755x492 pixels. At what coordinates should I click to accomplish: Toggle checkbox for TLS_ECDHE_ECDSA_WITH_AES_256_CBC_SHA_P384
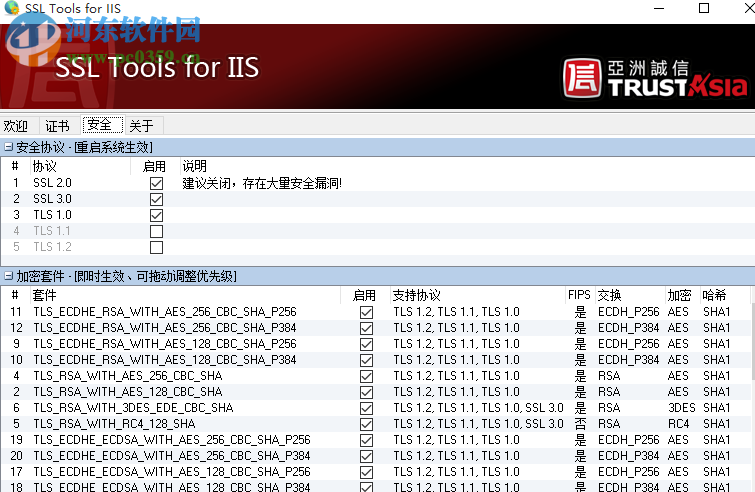[366, 456]
